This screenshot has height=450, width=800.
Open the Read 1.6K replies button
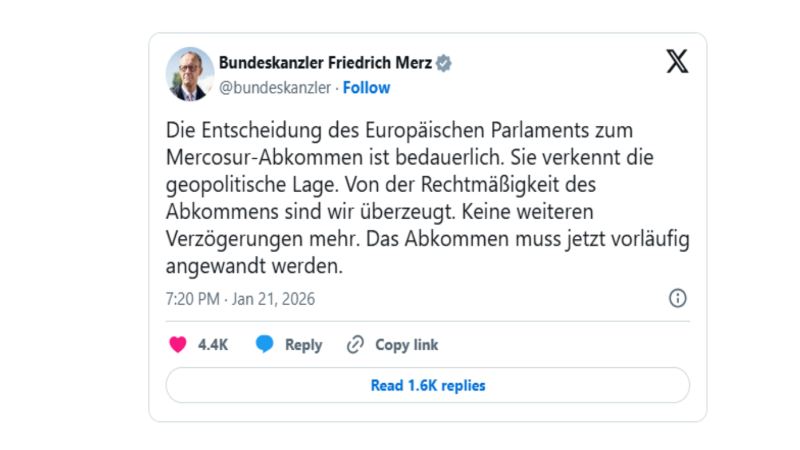tap(427, 385)
